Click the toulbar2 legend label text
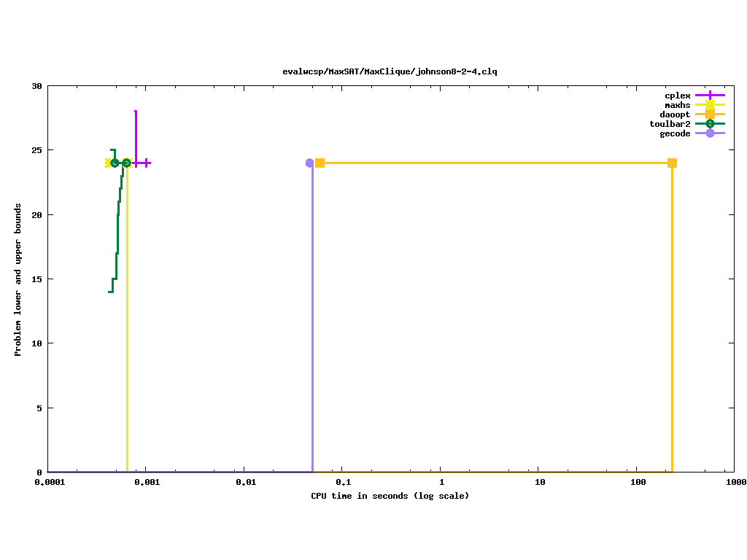The image size is (747, 560). pyautogui.click(x=670, y=124)
